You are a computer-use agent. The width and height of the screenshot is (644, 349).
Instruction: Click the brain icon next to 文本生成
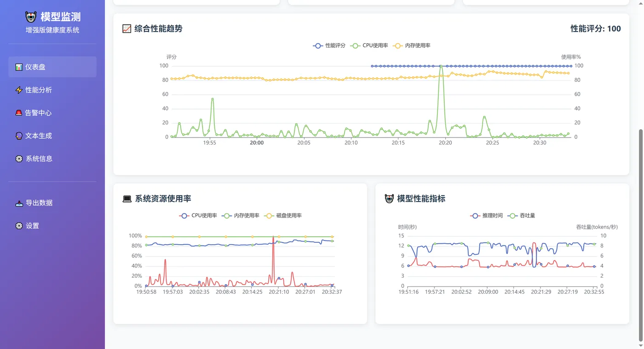click(19, 136)
